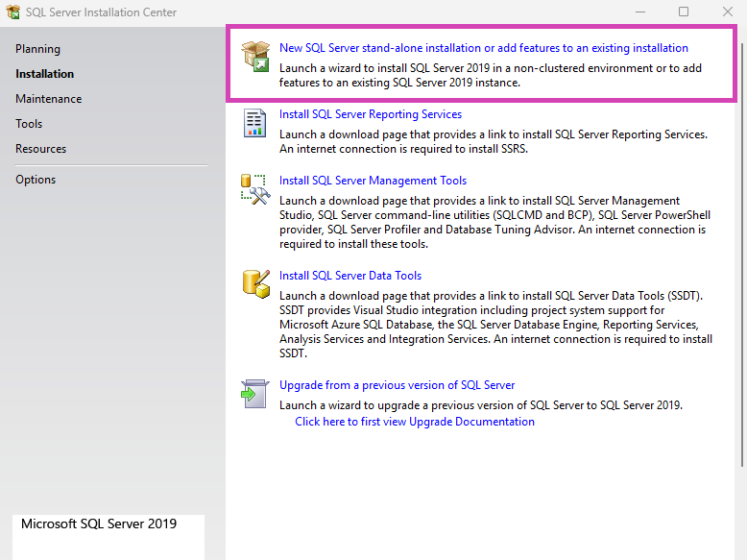Open the Planning section

coord(37,49)
